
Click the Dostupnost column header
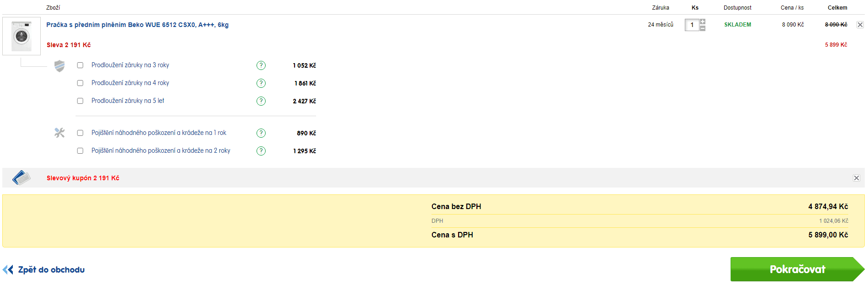[x=737, y=8]
